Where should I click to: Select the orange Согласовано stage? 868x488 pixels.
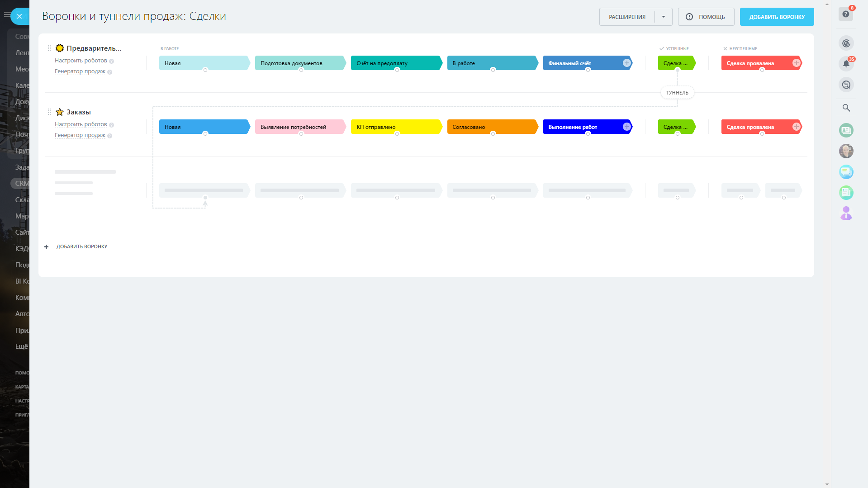point(492,127)
